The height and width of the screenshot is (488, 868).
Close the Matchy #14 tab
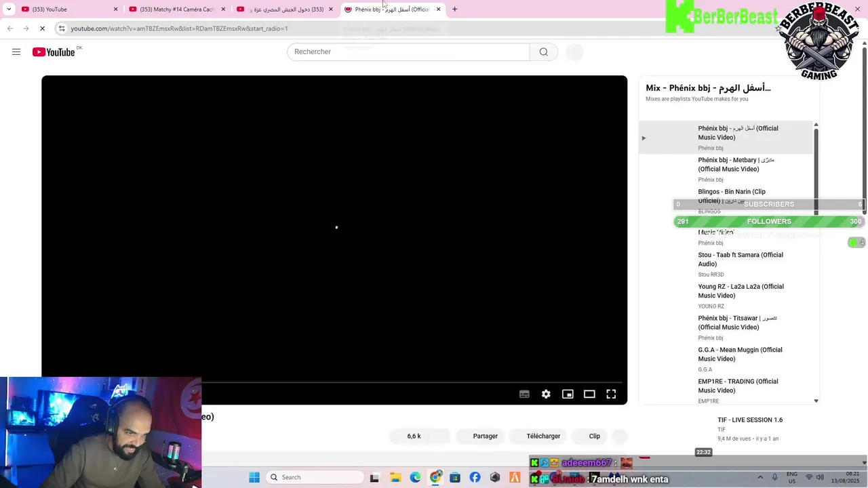[x=223, y=9]
